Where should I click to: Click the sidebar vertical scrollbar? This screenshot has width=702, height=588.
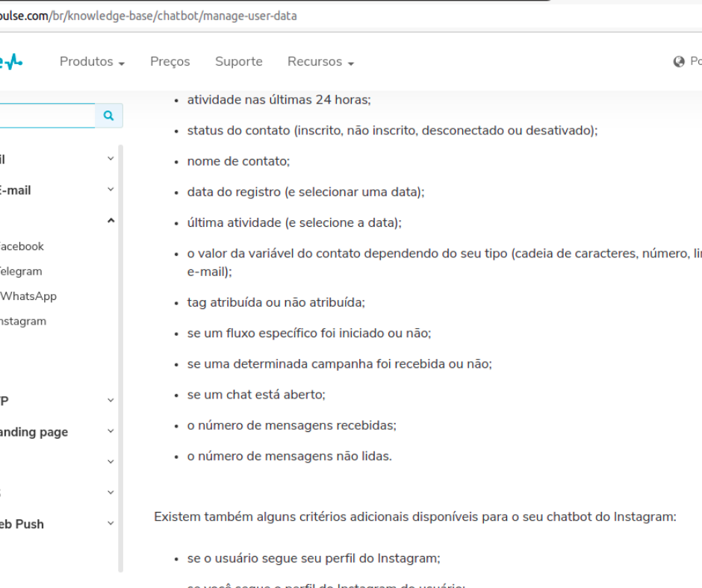[x=120, y=358]
